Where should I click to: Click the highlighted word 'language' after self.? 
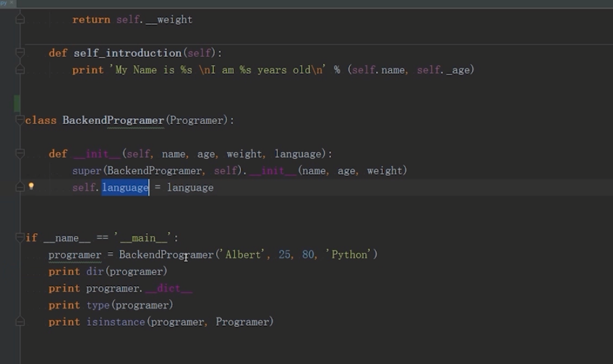(125, 187)
